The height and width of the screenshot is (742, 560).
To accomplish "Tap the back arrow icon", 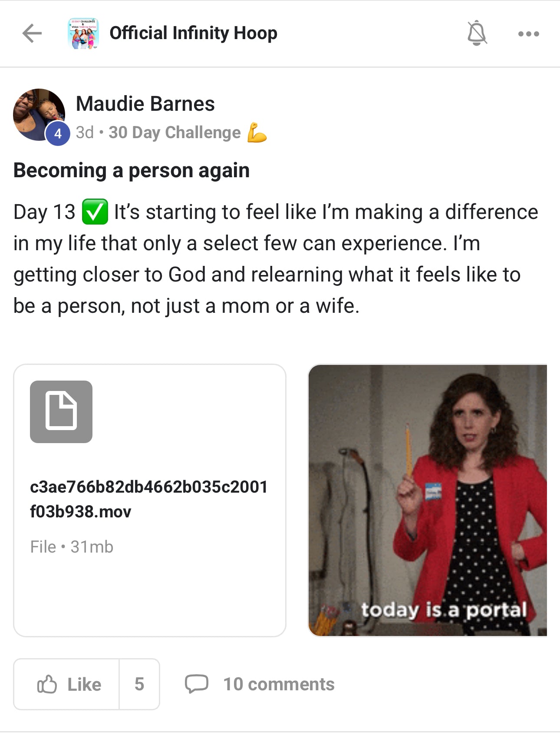I will click(32, 33).
